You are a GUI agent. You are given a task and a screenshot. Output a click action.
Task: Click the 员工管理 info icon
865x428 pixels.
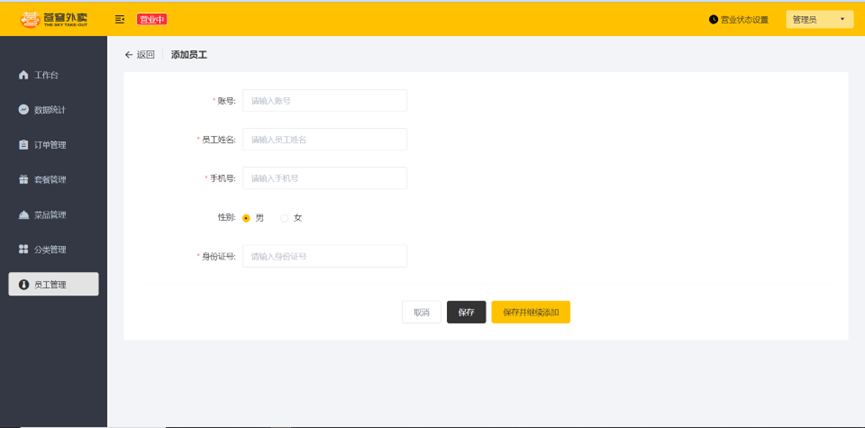23,285
